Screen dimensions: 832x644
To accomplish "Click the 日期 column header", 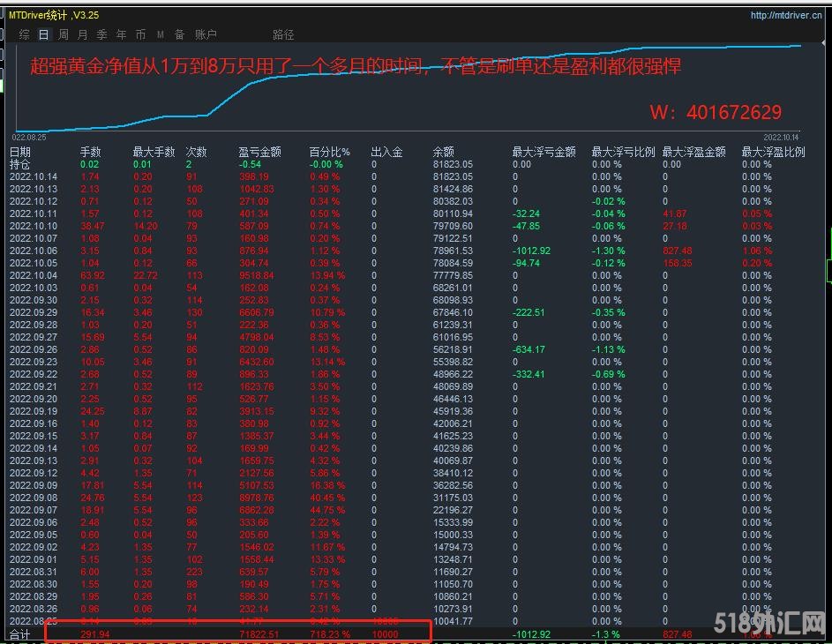I will tap(20, 153).
